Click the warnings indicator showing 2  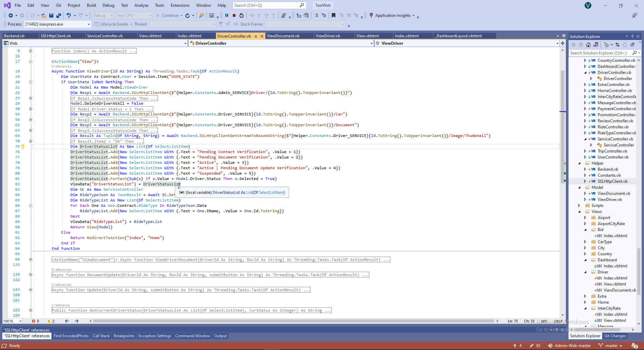pos(51,321)
